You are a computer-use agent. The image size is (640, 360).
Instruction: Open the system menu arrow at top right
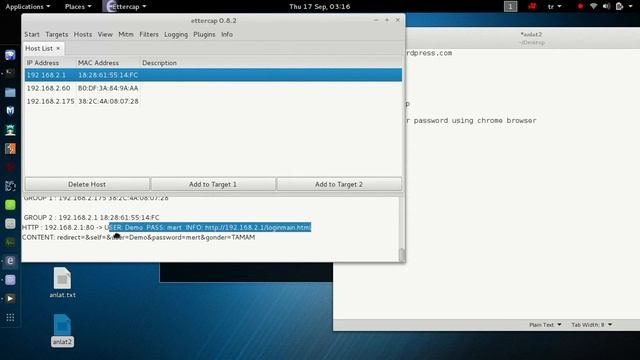click(x=630, y=7)
